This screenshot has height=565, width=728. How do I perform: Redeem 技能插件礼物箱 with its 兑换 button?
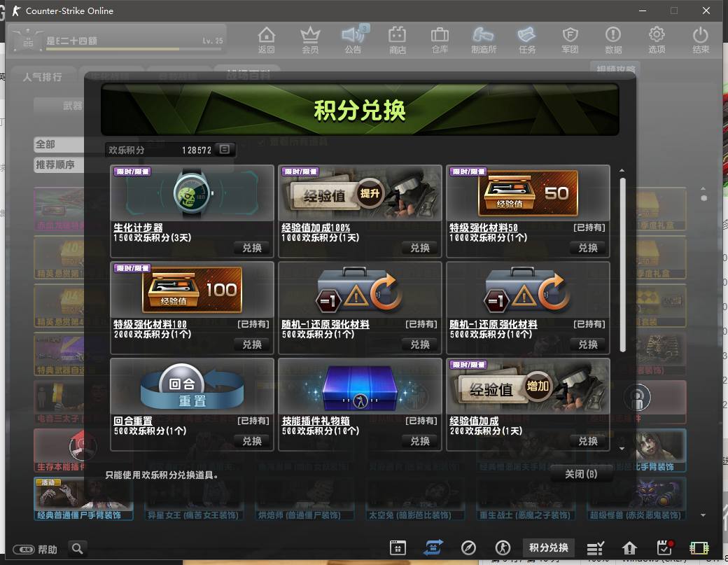(420, 441)
